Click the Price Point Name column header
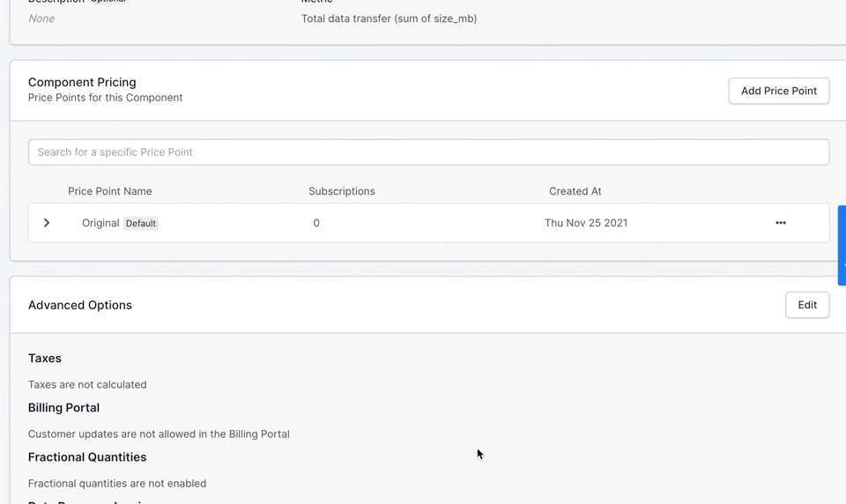The width and height of the screenshot is (846, 504). [x=109, y=191]
